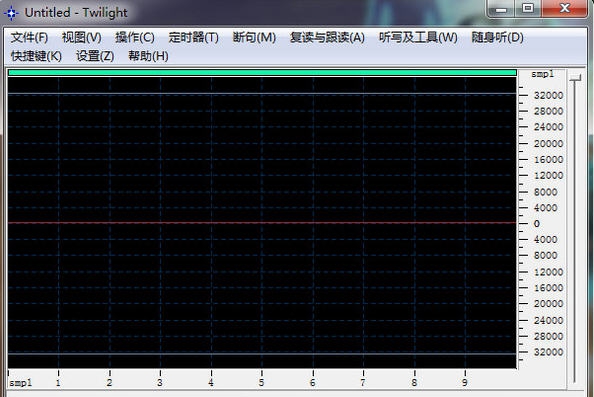Open the 听写及工具(W) menu
594x397 pixels.
[x=418, y=38]
